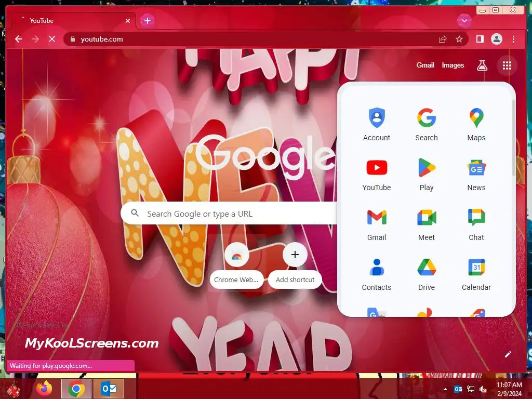View site information lock icon
Viewport: 532px width, 399px height.
pos(73,39)
